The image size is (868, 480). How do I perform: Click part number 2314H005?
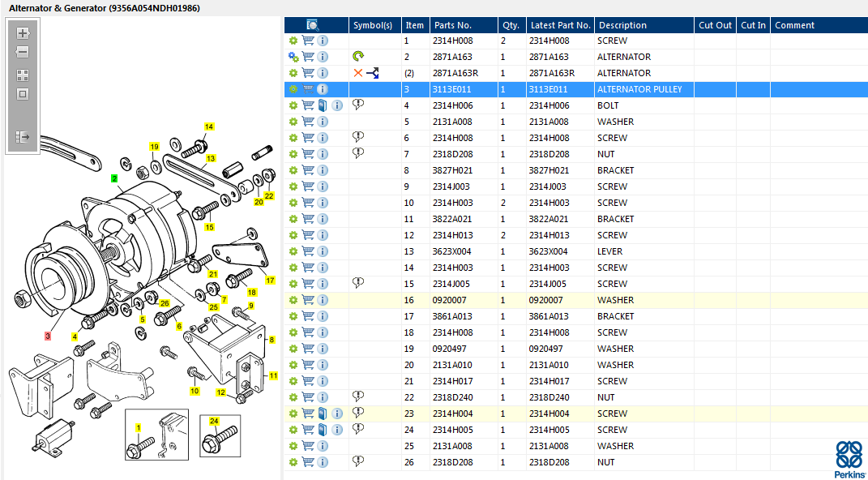(x=451, y=430)
